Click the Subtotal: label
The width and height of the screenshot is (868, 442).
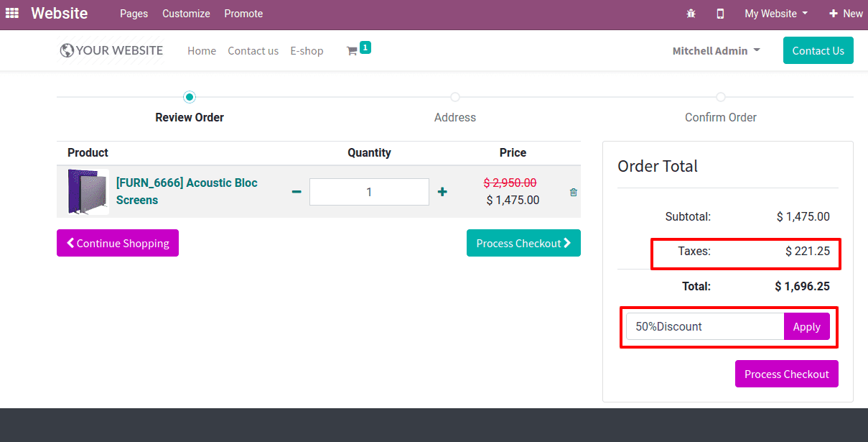tap(688, 216)
